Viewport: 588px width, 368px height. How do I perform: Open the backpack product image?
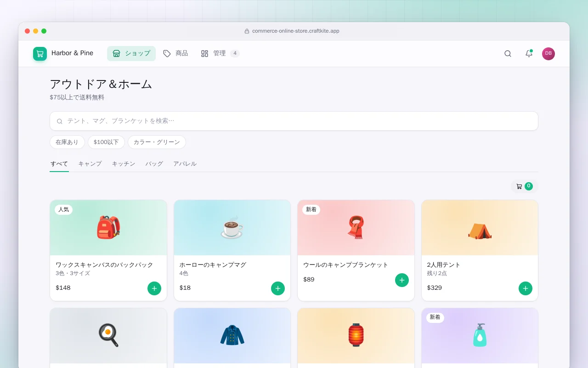pos(108,228)
